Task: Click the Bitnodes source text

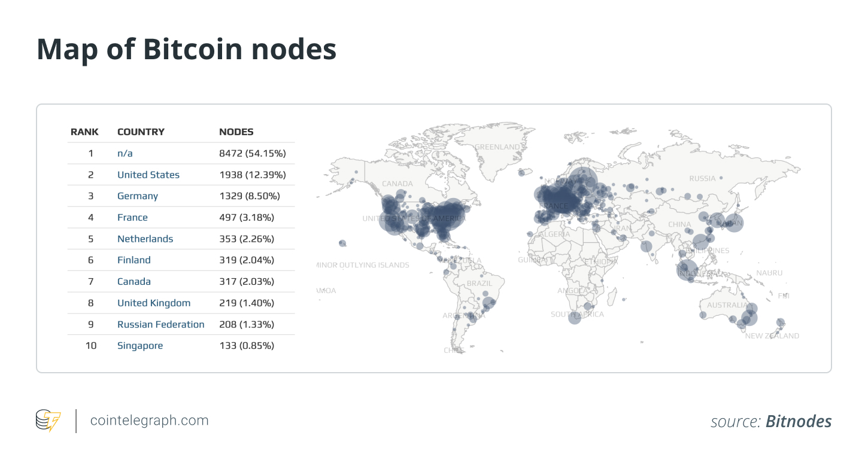Action: pos(799,422)
